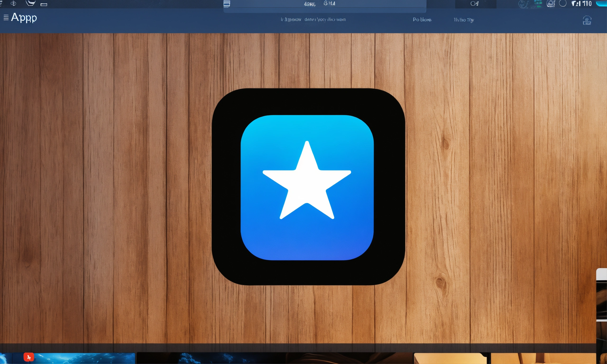Open the hamburger menu beside Appp
This screenshot has height=364, width=607.
click(x=6, y=17)
